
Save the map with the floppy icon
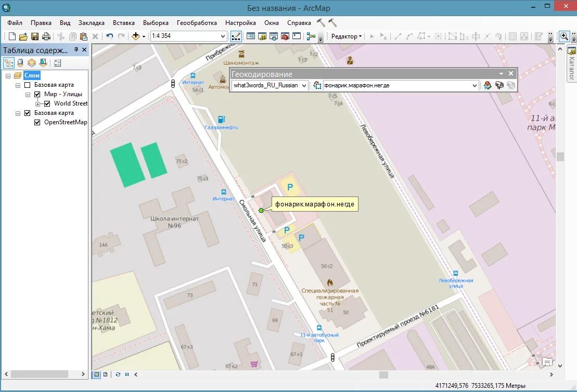click(x=34, y=36)
